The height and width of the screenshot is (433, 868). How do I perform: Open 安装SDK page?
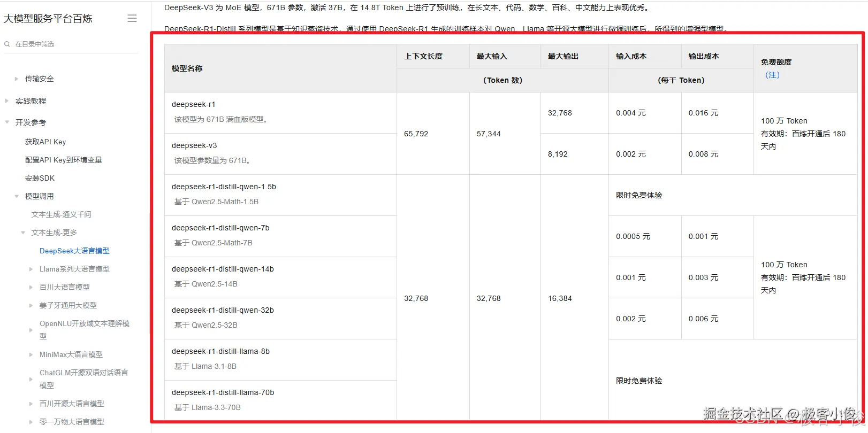click(40, 178)
